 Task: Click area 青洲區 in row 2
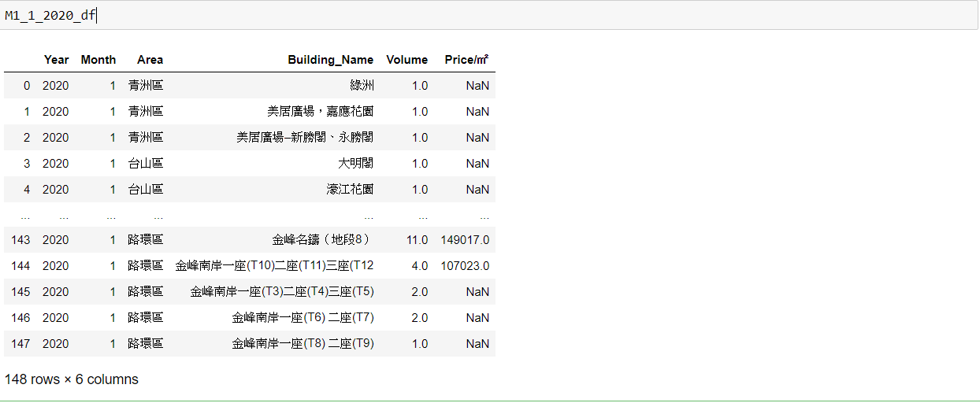coord(146,138)
